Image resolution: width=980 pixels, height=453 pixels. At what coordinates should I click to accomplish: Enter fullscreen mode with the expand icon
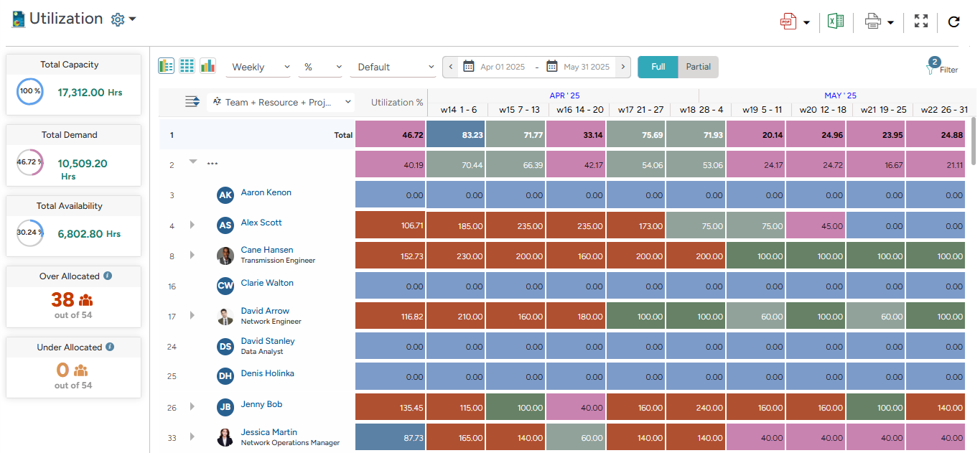tap(920, 21)
